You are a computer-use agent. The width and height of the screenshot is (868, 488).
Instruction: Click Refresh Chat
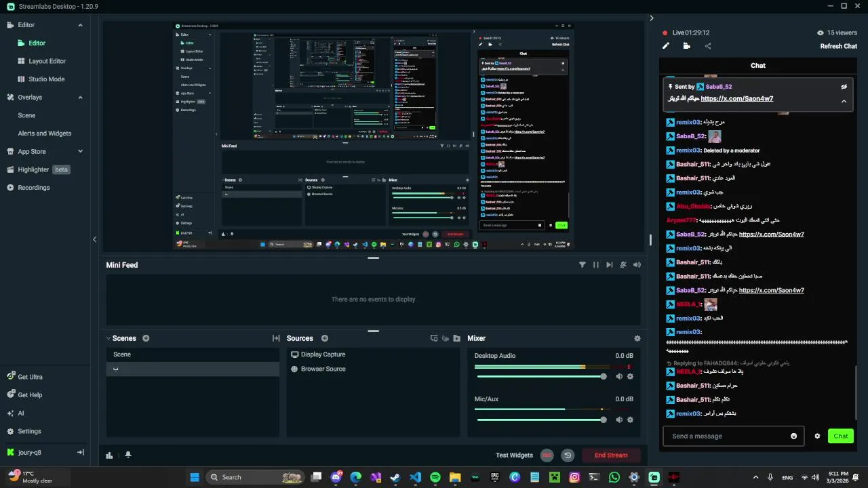[x=839, y=46]
